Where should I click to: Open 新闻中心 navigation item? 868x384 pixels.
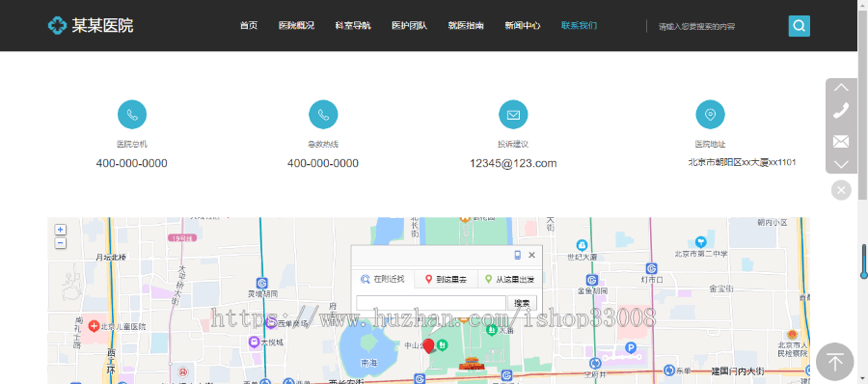tap(523, 25)
